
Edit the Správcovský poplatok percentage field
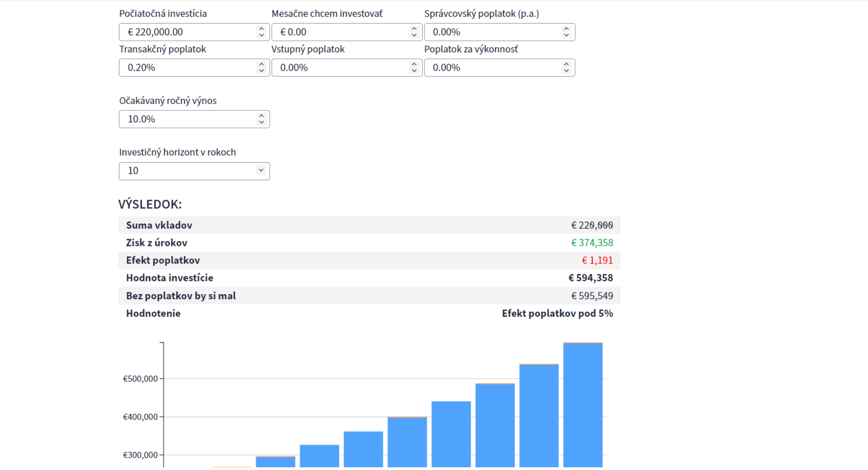[500, 32]
